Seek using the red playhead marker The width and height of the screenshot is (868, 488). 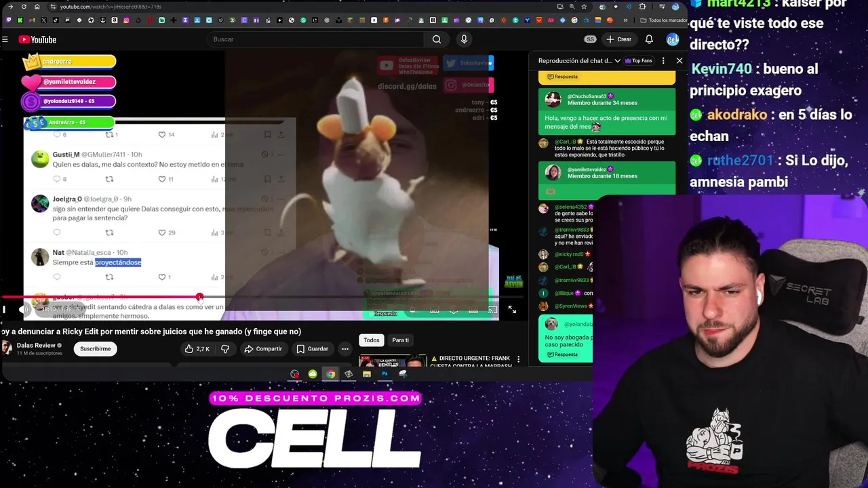pos(199,297)
